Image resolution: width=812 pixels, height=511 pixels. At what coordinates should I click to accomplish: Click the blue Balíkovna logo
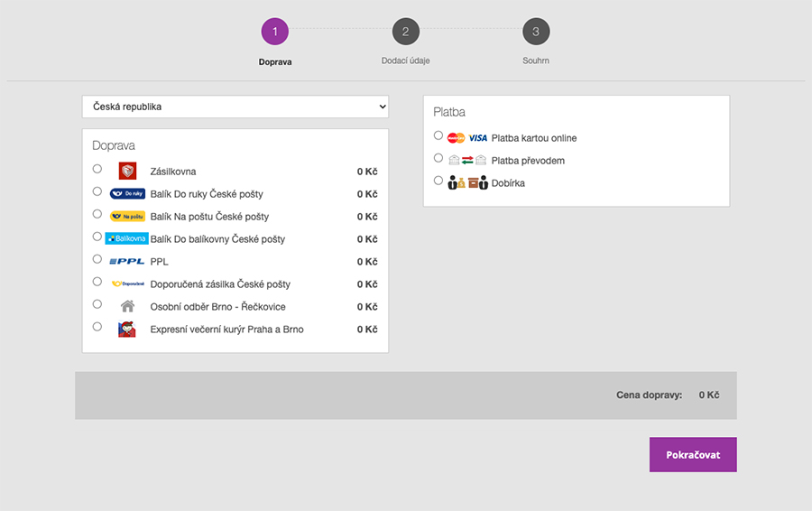[126, 239]
